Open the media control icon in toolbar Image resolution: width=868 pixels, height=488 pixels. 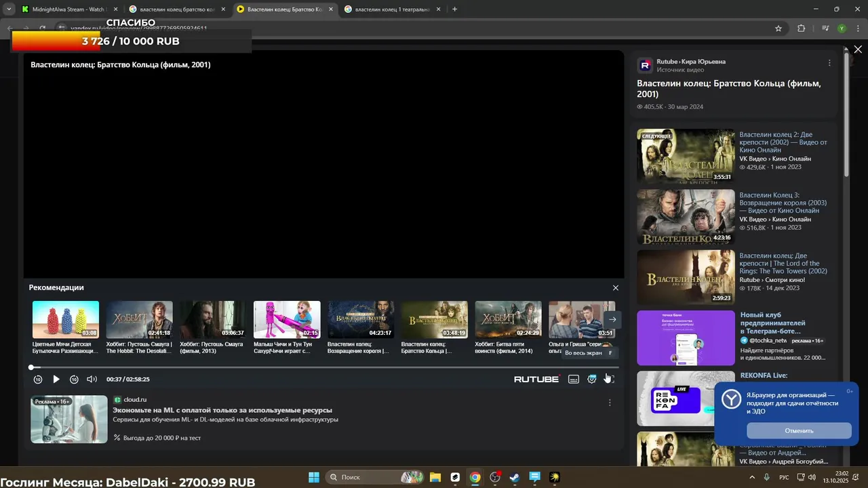click(825, 28)
